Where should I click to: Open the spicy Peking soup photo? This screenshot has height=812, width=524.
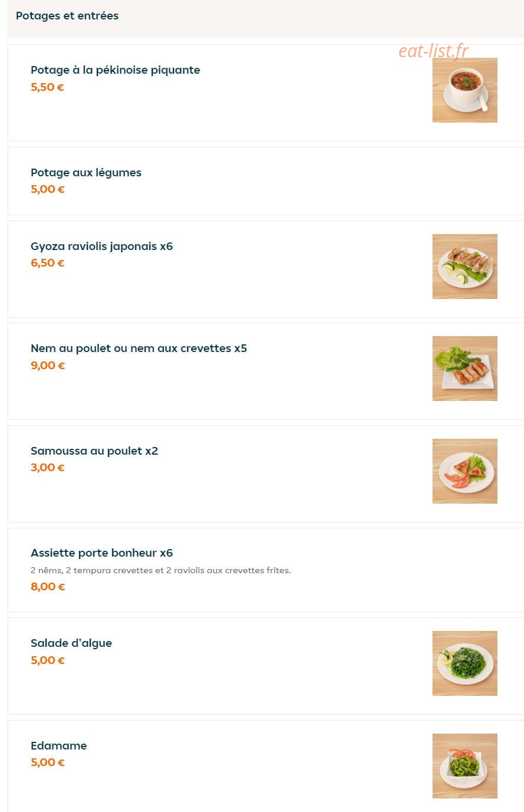click(x=465, y=90)
